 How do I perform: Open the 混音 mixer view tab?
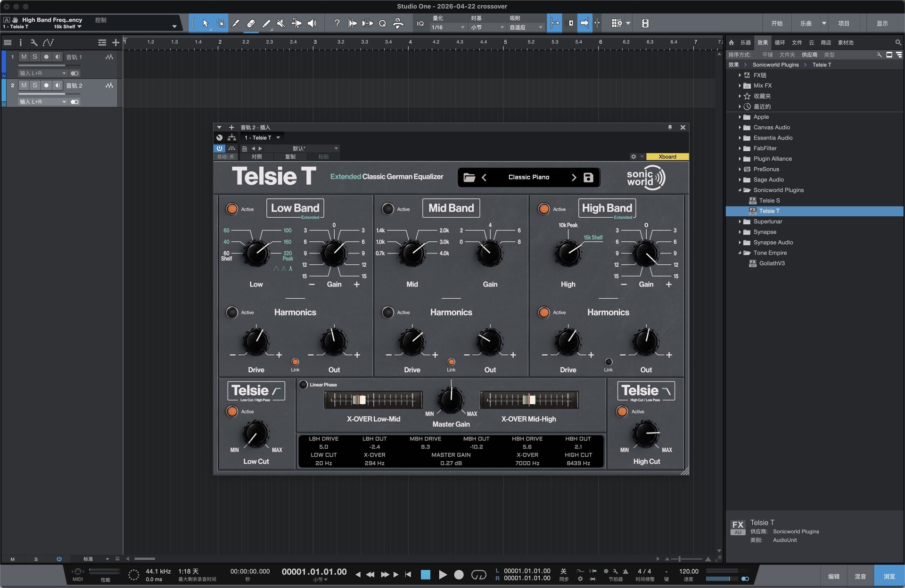click(x=860, y=576)
